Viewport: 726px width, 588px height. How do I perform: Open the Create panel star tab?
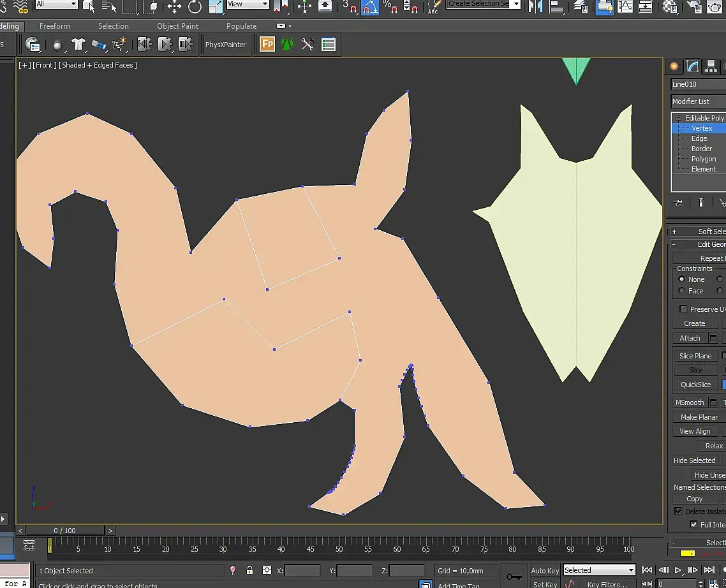click(674, 66)
